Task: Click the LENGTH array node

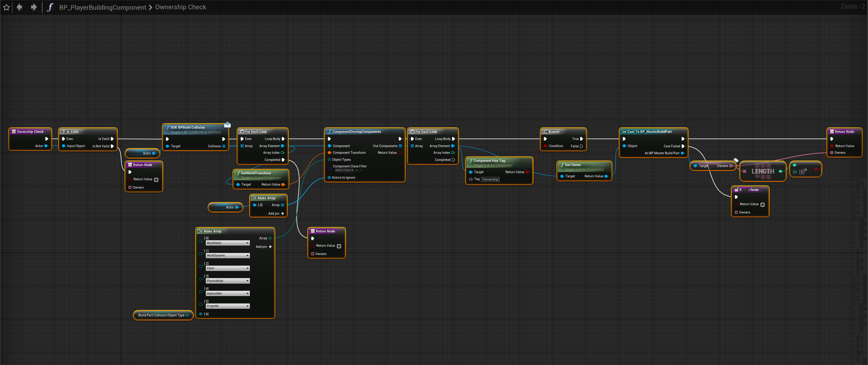Action: [x=763, y=171]
